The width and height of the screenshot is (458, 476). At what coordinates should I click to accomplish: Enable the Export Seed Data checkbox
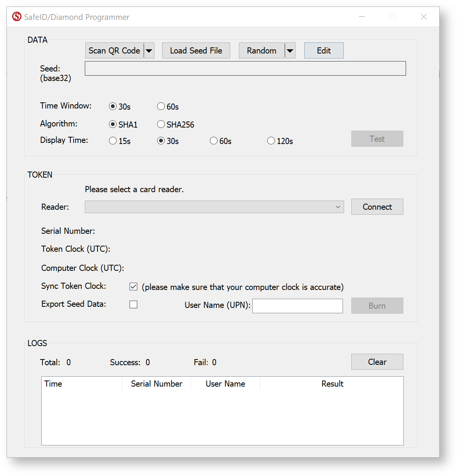[133, 304]
